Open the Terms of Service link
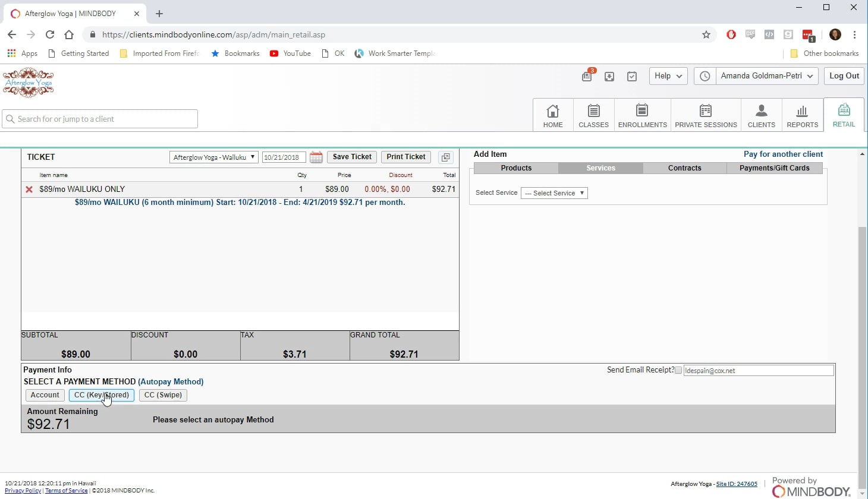Screen dimensions: 868x499 click(x=66, y=491)
